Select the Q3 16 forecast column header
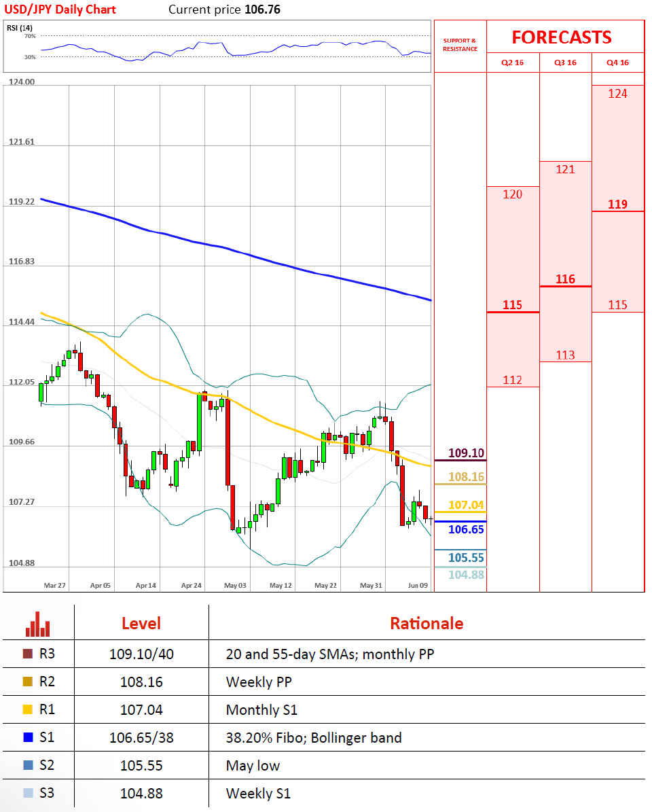The image size is (652, 812). point(565,63)
